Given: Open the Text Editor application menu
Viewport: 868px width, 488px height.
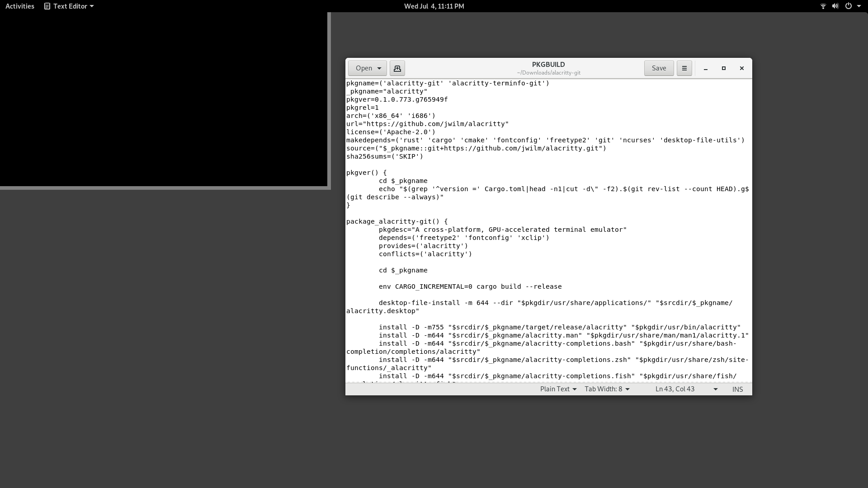Looking at the screenshot, I should pyautogui.click(x=69, y=6).
